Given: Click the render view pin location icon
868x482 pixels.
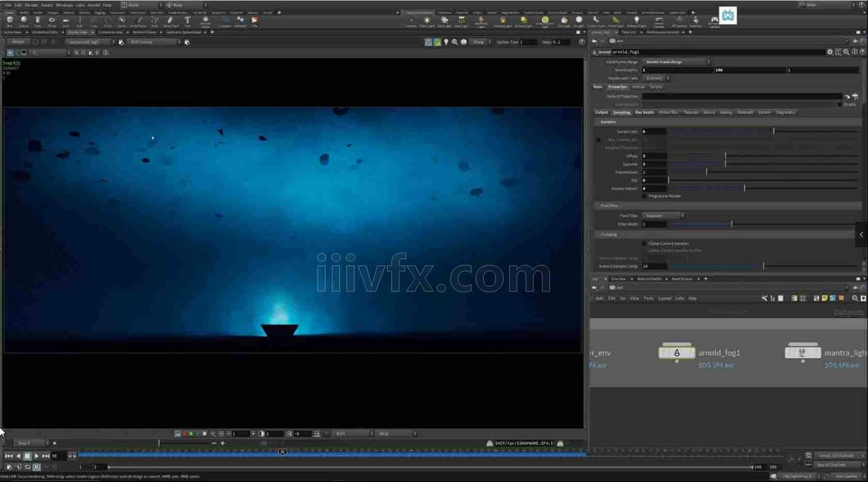Looking at the screenshot, I should [x=446, y=42].
